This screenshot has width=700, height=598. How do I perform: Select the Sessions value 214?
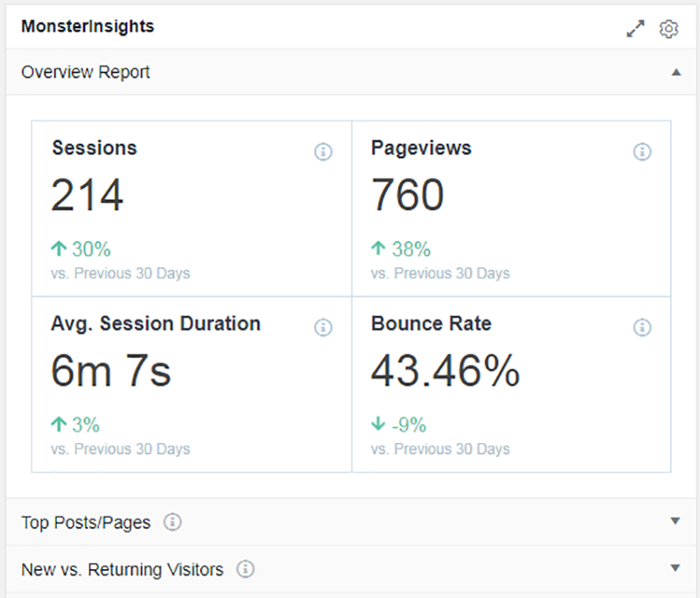pyautogui.click(x=87, y=194)
